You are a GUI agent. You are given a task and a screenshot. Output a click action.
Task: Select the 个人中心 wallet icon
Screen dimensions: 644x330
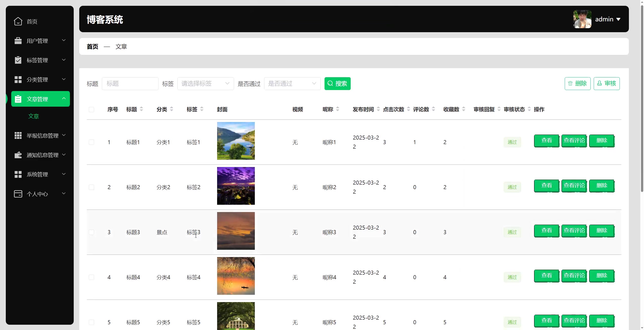pos(18,194)
